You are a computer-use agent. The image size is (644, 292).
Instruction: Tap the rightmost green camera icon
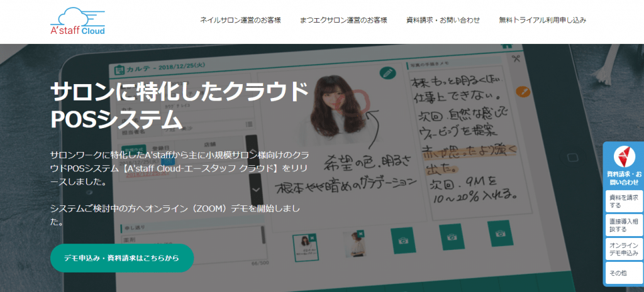500,234
